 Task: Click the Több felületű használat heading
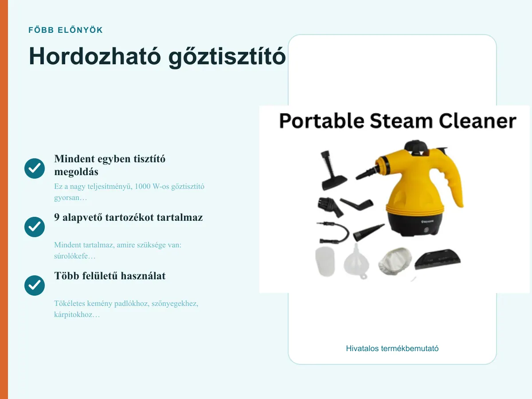point(110,276)
